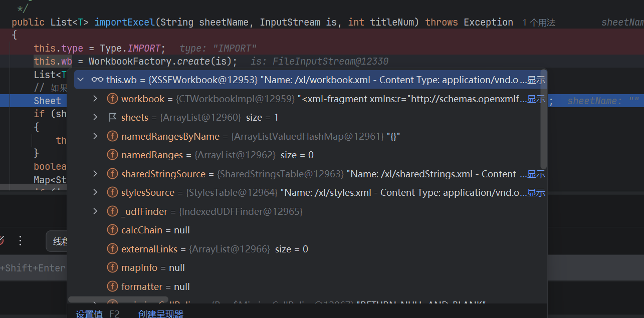644x318 pixels.
Task: Click the FileInputStream@12330 inline hint
Action: [319, 61]
